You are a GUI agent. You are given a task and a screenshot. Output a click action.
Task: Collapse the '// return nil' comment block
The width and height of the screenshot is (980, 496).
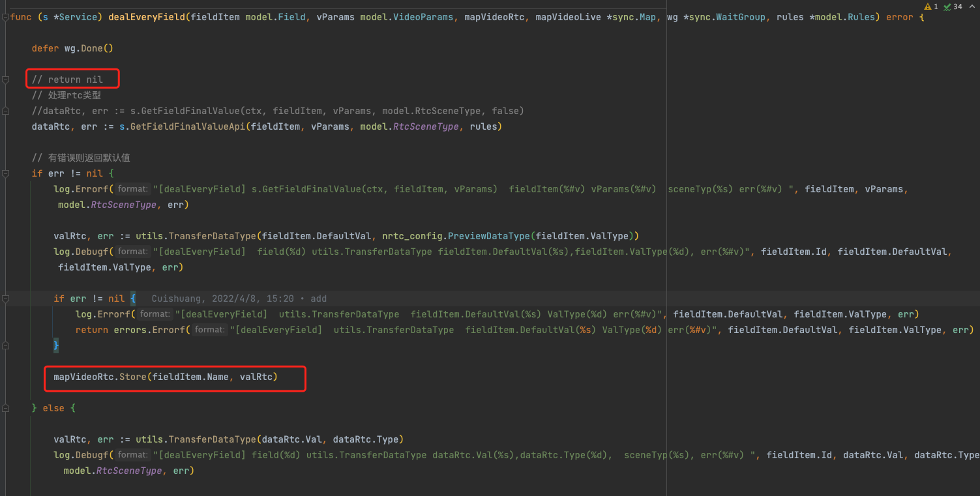pos(5,80)
